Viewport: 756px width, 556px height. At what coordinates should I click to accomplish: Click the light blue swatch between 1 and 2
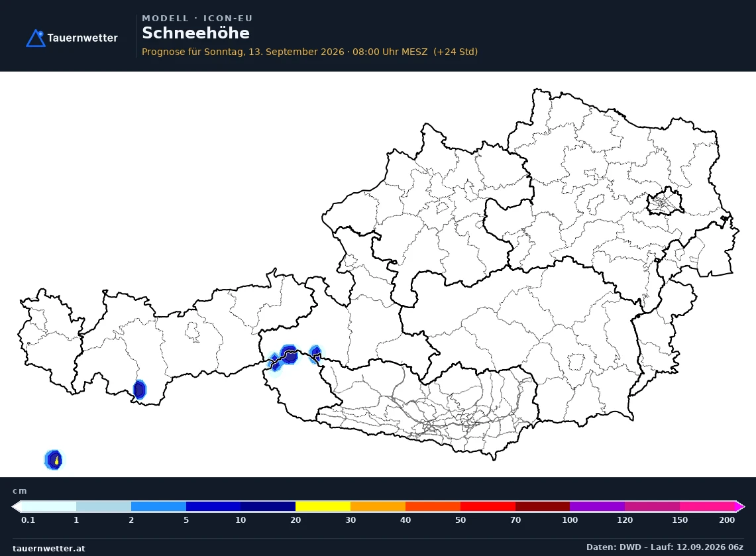point(103,506)
